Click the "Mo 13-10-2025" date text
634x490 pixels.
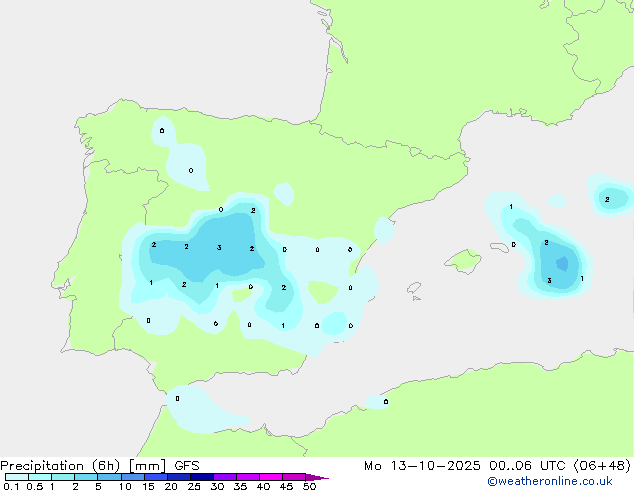tap(422, 466)
